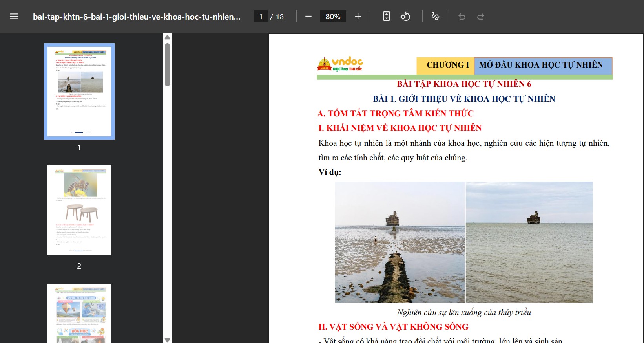Screen dimensions: 644x343
Task: Click caption 'Nghiên cứu sự lên xuống của thủy triều'
Action: click(x=464, y=313)
